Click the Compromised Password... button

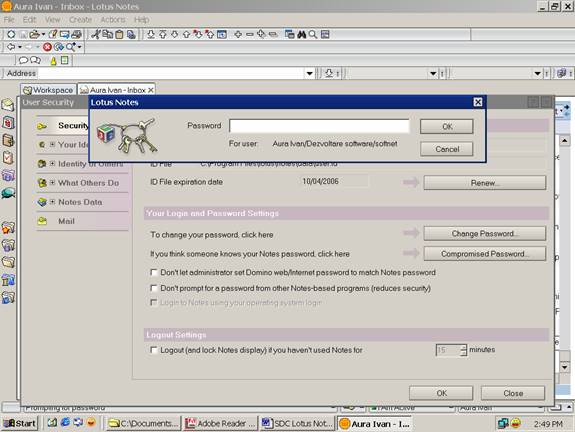click(485, 254)
